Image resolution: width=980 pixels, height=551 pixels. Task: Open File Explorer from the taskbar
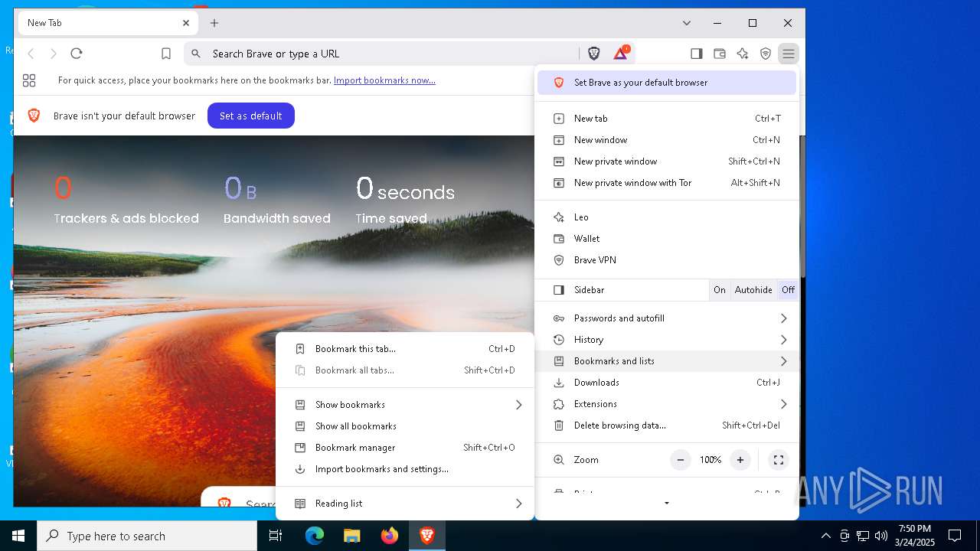(351, 536)
